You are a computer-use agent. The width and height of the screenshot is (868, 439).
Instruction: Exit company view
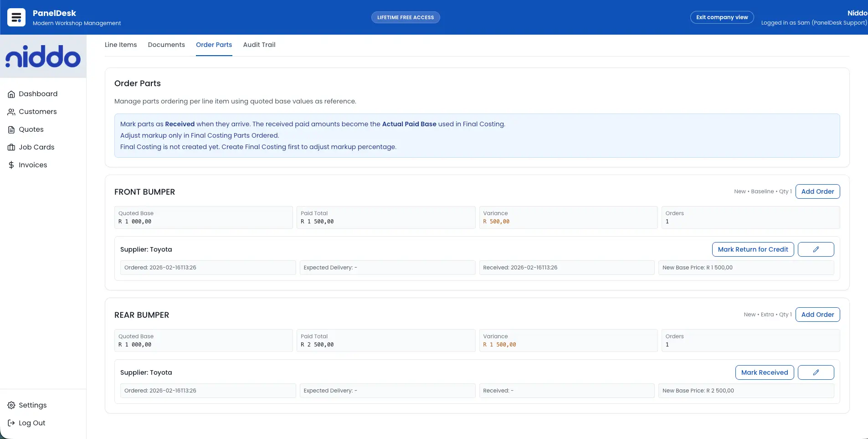point(722,17)
